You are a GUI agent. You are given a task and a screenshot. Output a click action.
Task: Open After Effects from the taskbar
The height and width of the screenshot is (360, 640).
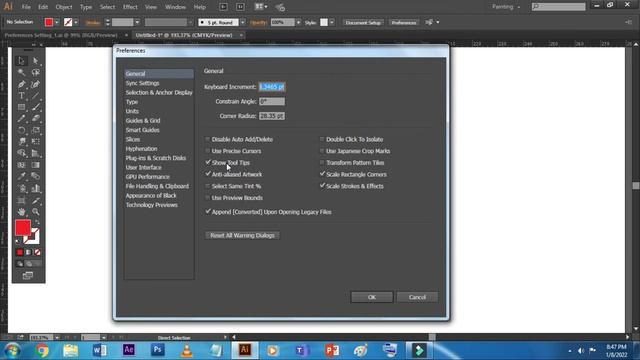click(129, 350)
